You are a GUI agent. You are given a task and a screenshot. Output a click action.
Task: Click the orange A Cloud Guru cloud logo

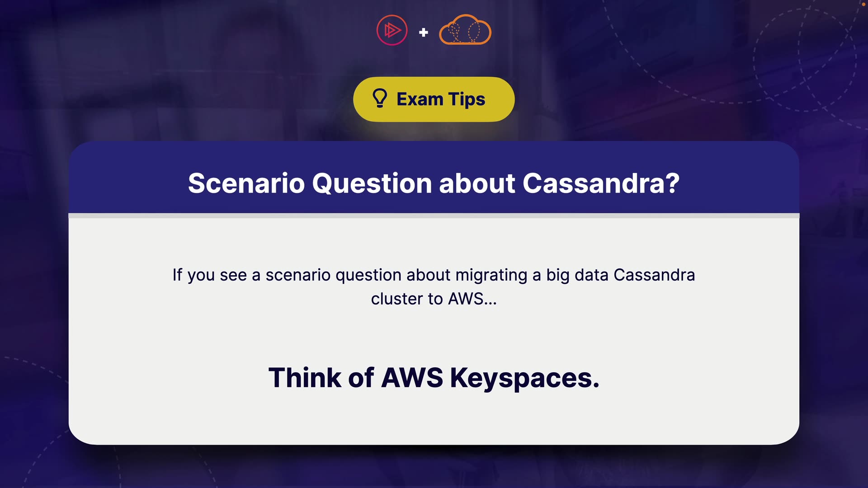click(x=465, y=30)
